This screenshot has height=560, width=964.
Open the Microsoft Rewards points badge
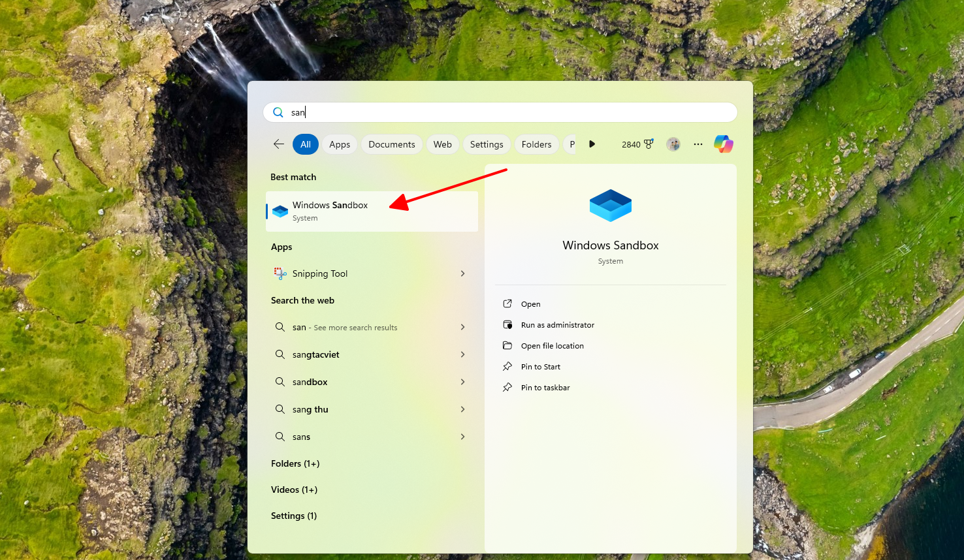637,144
